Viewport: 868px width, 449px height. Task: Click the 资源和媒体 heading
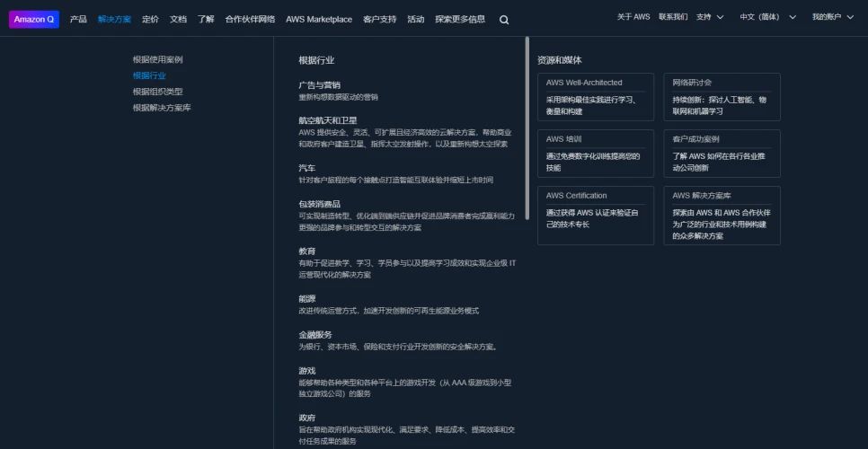(560, 60)
